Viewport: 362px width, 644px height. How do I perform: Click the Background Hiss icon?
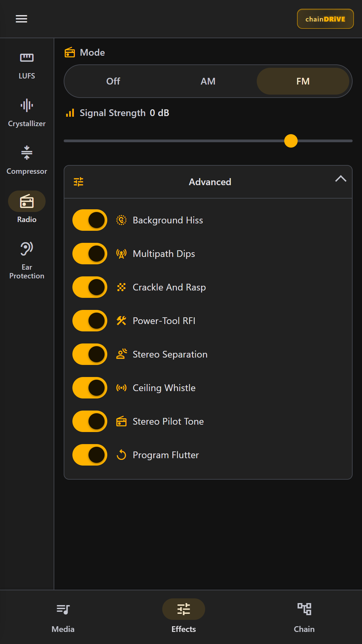(121, 220)
